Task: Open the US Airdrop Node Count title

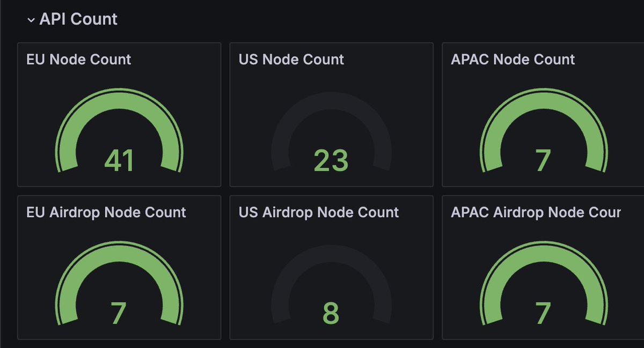Action: (319, 212)
